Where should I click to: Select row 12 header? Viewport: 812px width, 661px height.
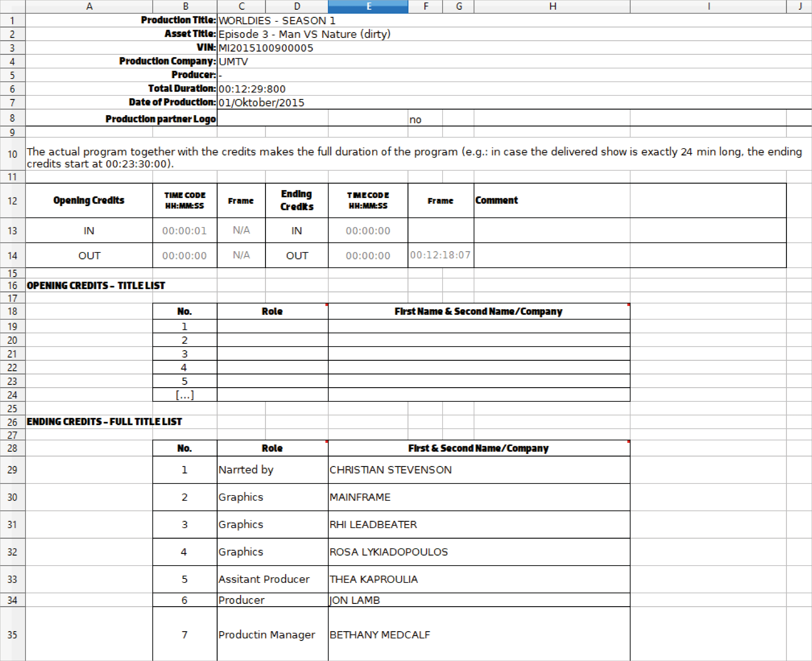coord(12,201)
